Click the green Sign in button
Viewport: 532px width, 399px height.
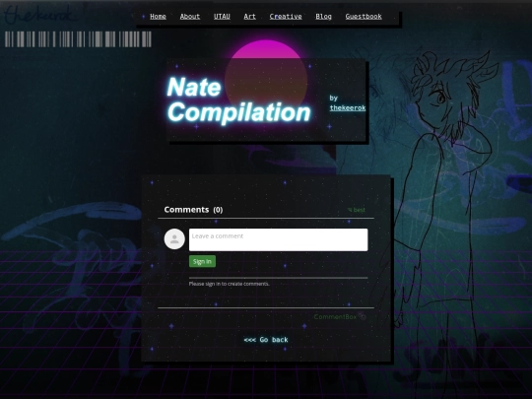tap(202, 261)
